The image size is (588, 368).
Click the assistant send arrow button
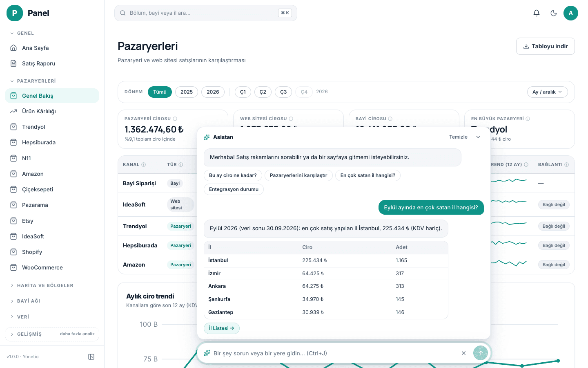tap(481, 353)
